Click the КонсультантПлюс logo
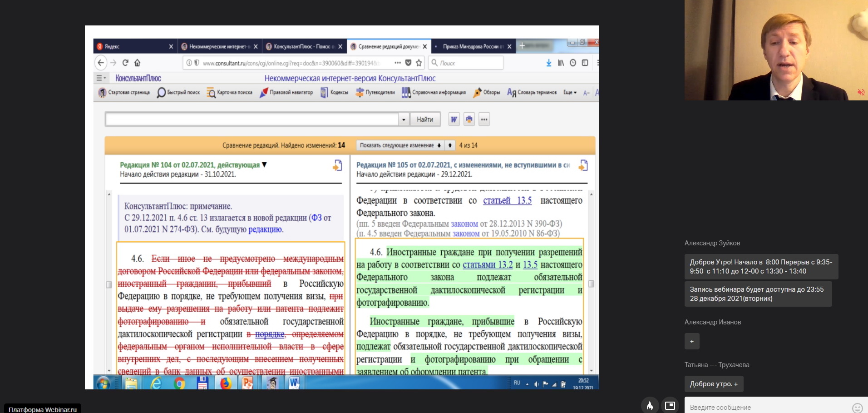 coord(138,78)
